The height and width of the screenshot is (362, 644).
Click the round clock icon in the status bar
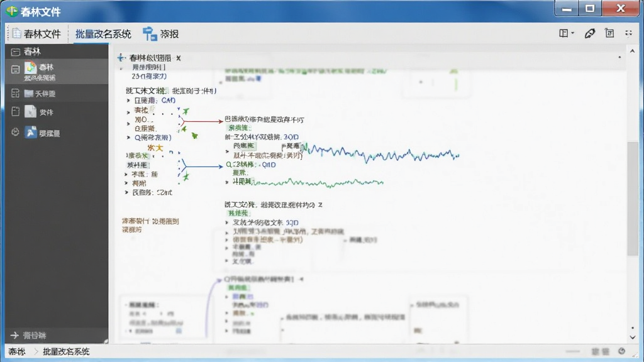click(x=622, y=351)
